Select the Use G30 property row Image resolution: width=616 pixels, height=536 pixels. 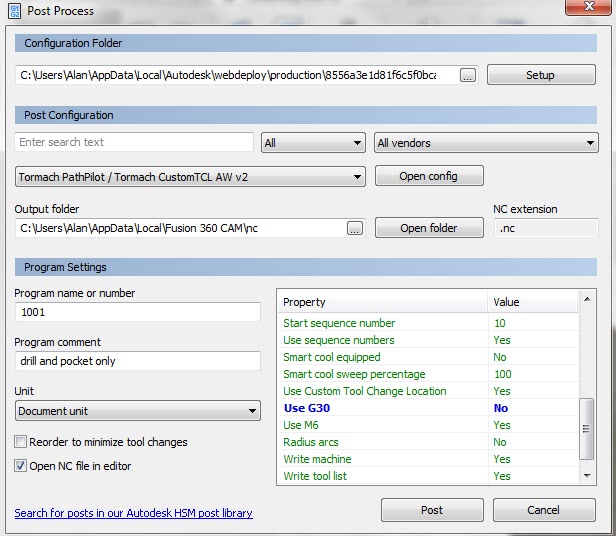428,408
